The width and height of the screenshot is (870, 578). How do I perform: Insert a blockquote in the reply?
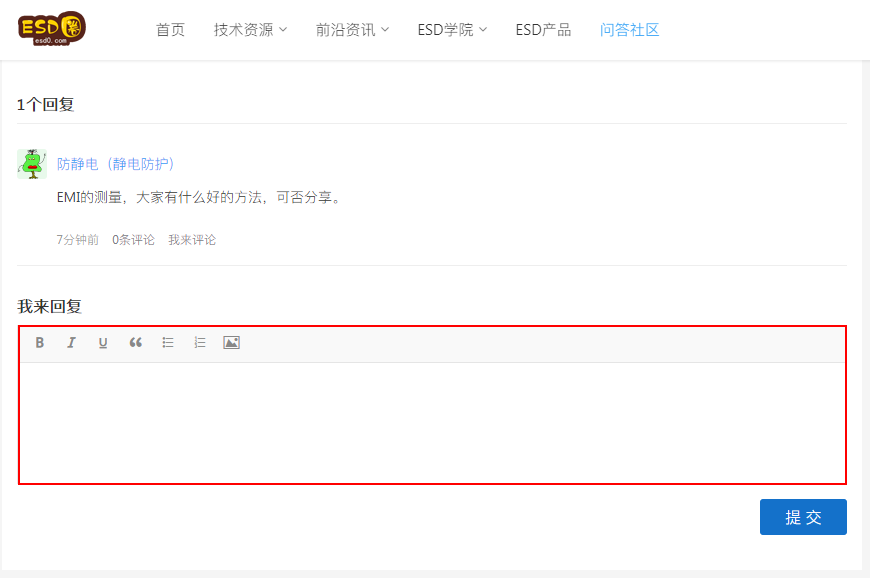136,343
